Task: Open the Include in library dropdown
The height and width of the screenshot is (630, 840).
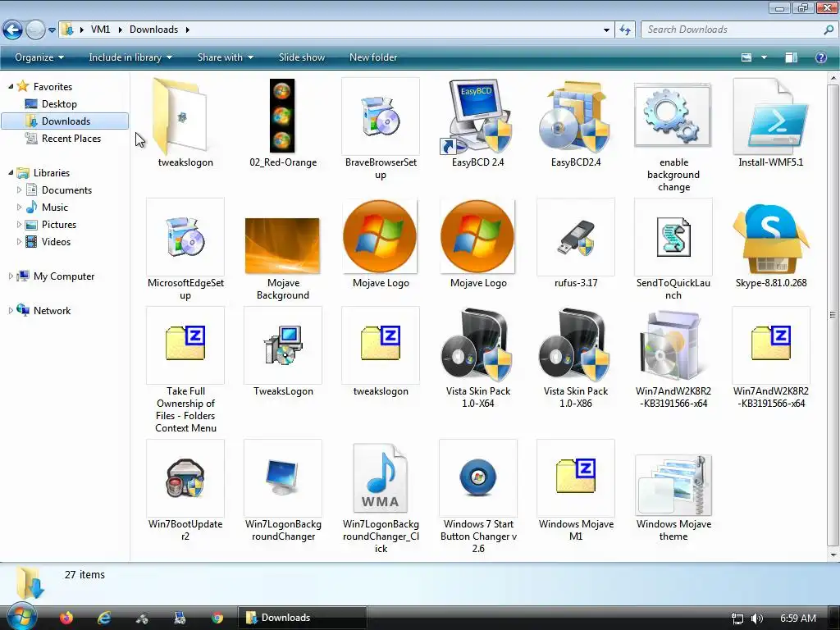Action: point(130,57)
